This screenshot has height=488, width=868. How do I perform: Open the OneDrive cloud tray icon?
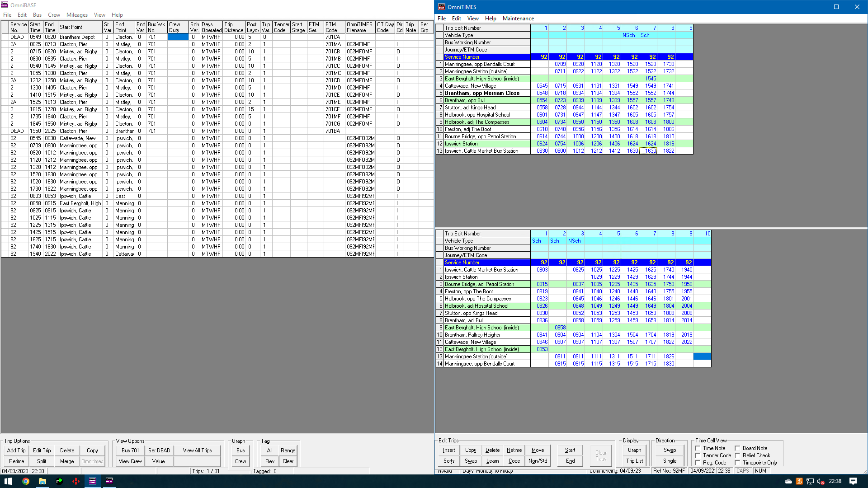(x=788, y=481)
